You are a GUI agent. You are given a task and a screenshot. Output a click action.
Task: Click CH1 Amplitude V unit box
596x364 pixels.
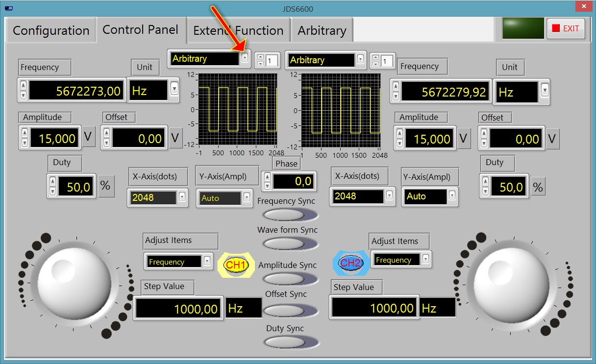tap(88, 137)
